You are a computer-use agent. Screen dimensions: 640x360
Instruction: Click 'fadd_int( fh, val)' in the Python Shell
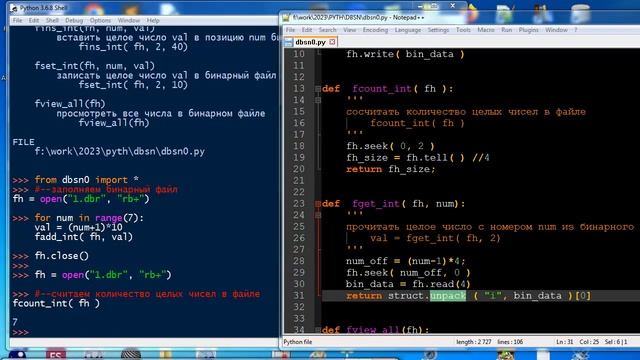tap(84, 237)
